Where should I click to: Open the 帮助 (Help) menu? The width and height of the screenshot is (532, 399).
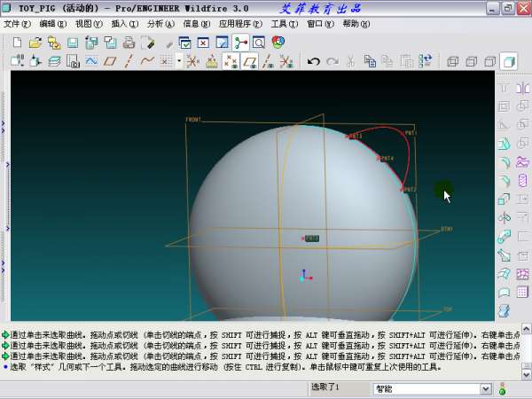pyautogui.click(x=356, y=23)
